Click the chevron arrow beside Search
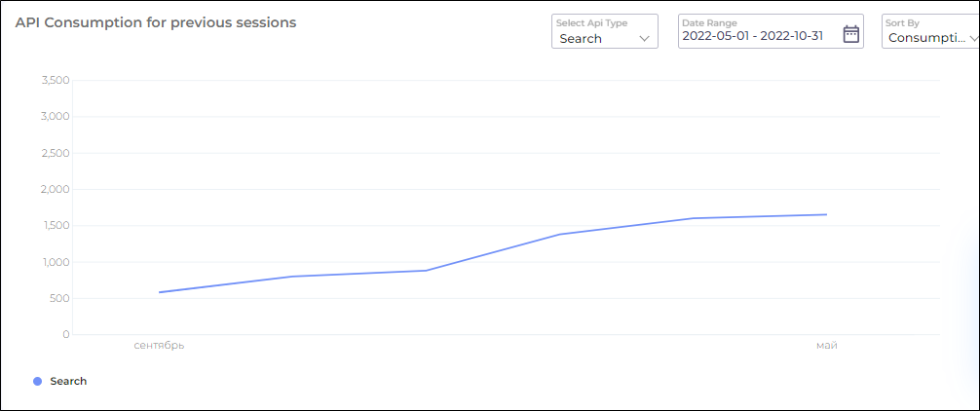Image resolution: width=980 pixels, height=411 pixels. [x=644, y=39]
